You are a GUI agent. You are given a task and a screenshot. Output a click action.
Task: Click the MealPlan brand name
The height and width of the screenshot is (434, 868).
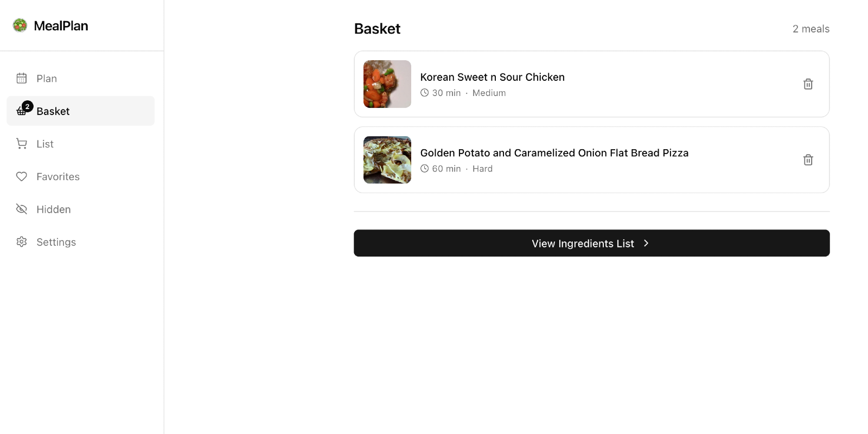click(x=61, y=25)
